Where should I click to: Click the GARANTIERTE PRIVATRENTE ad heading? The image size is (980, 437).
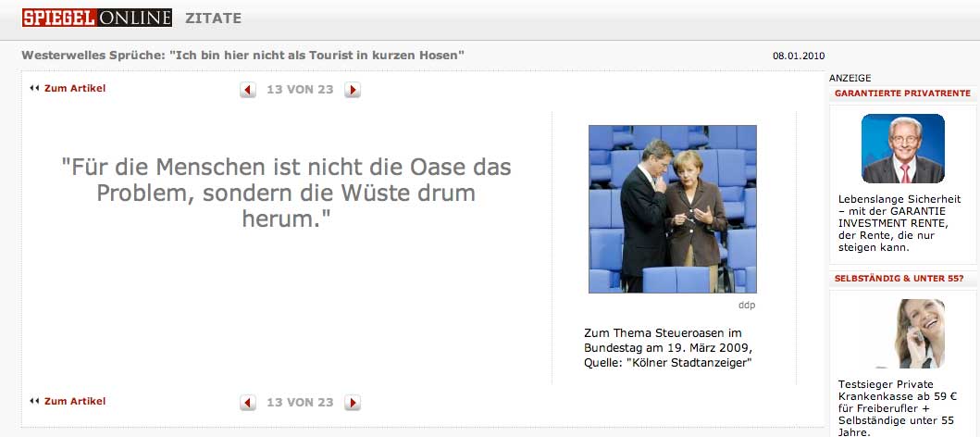(902, 94)
